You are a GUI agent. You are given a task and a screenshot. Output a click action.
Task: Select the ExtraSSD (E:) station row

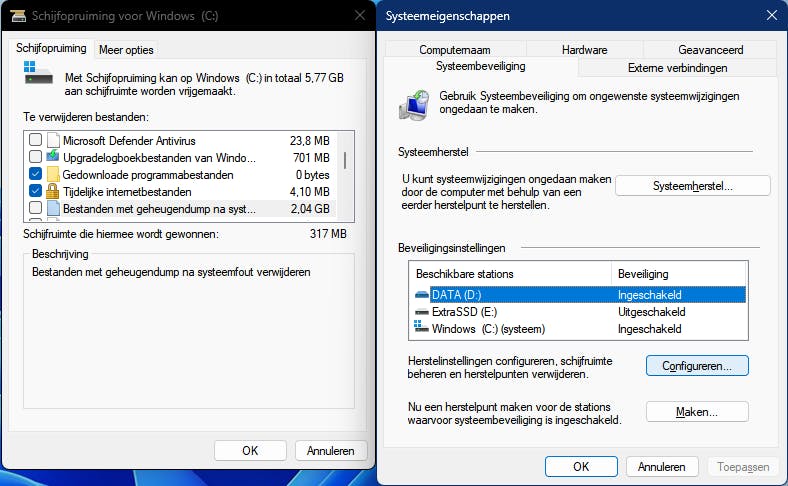(578, 312)
